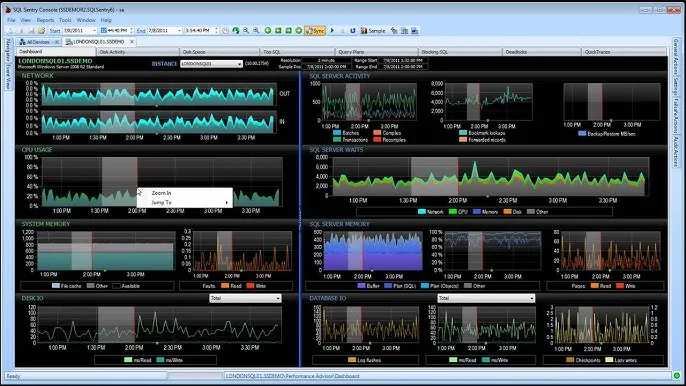Click the clock icon after end time
The height and width of the screenshot is (386, 686).
225,31
